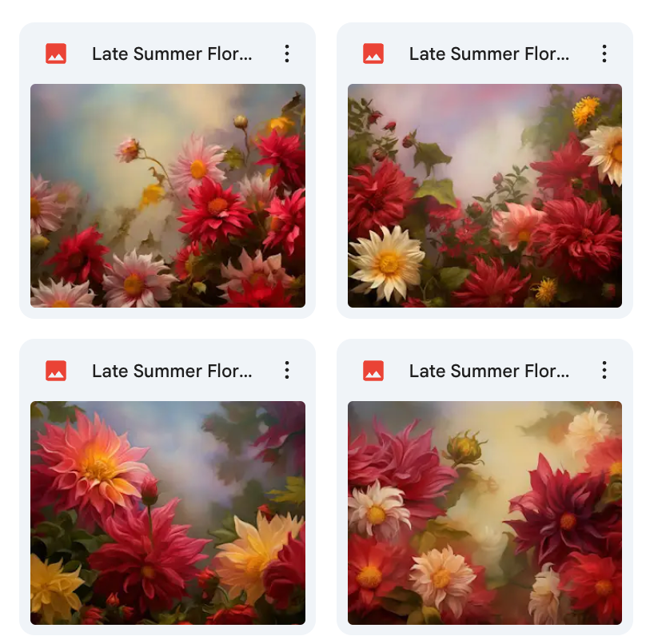Screen dimensions: 646x644
Task: Open the thumbnail with pink daisies on blue background
Action: (x=168, y=196)
